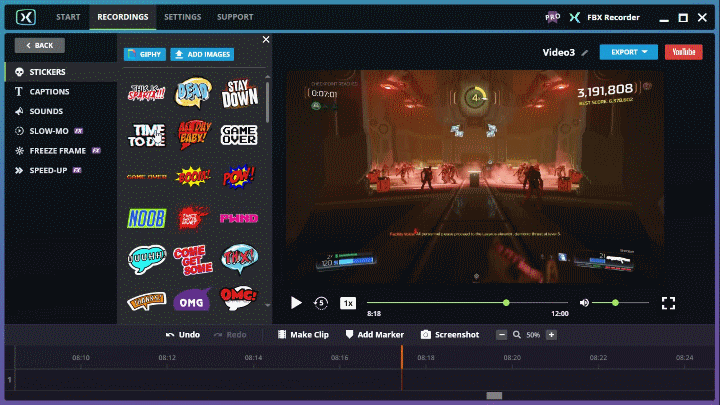This screenshot has height=405, width=720.
Task: Pick the COME GET SOME sticker
Action: pyautogui.click(x=193, y=260)
